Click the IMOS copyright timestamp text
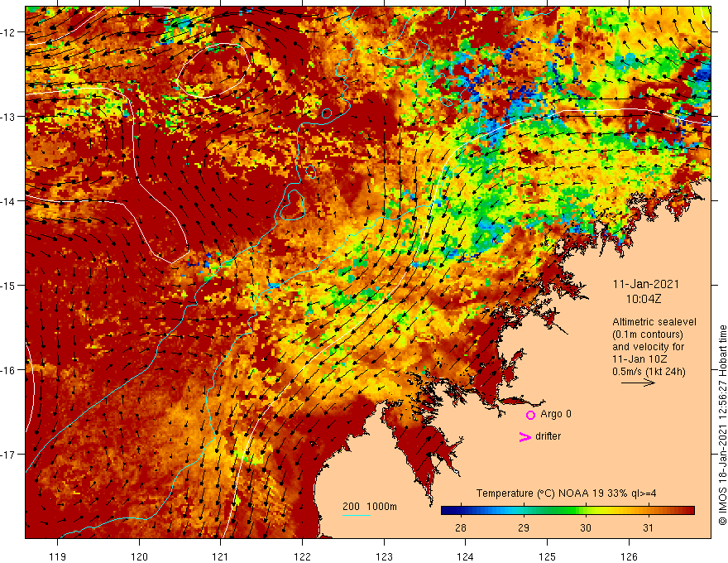The image size is (728, 563). (722, 425)
